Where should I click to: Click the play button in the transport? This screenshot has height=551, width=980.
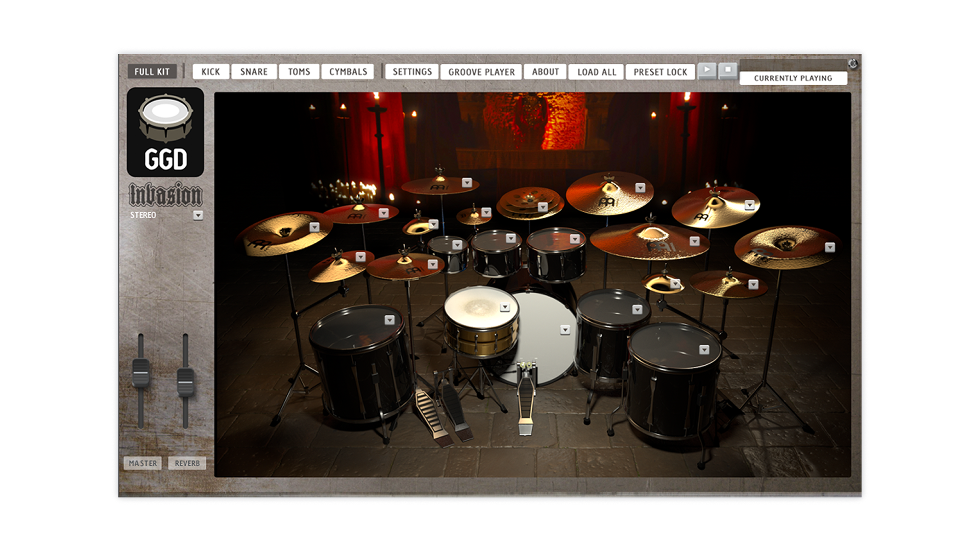pos(707,70)
